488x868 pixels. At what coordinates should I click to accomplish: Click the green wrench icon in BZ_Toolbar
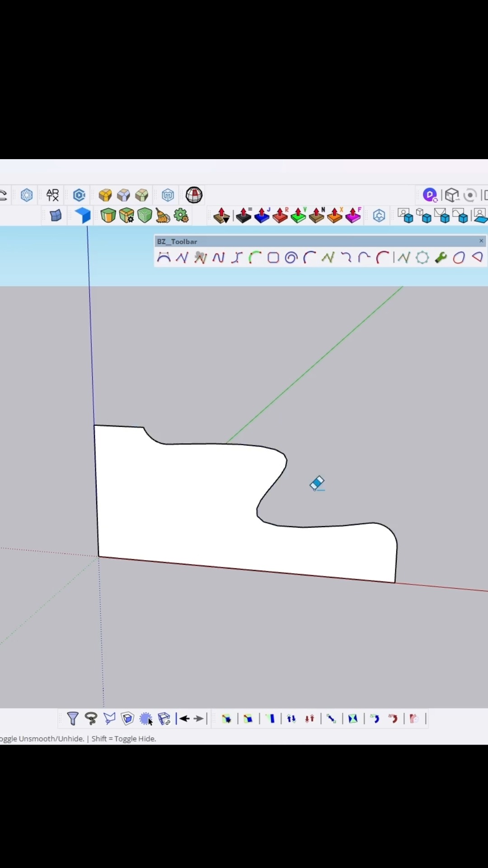pyautogui.click(x=441, y=258)
